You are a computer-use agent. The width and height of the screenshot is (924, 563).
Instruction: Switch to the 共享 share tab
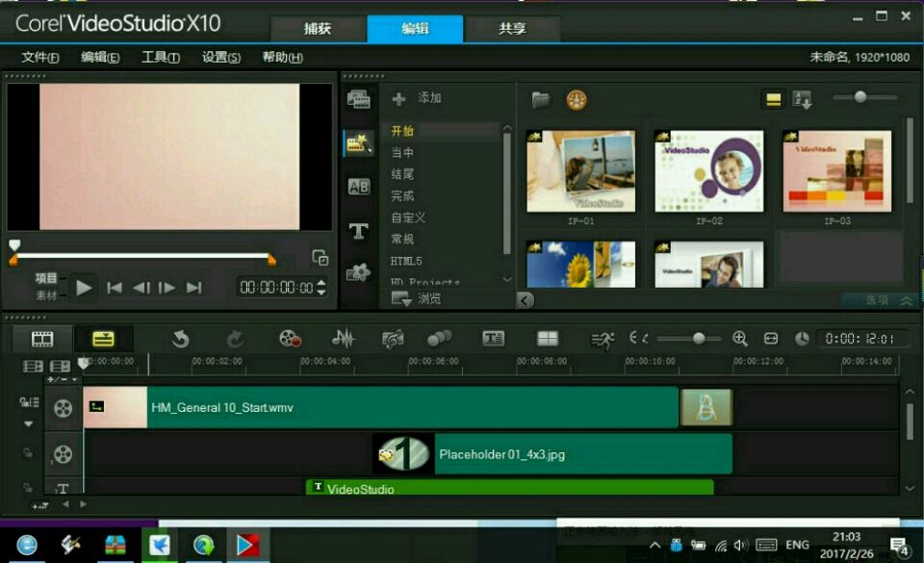point(511,28)
